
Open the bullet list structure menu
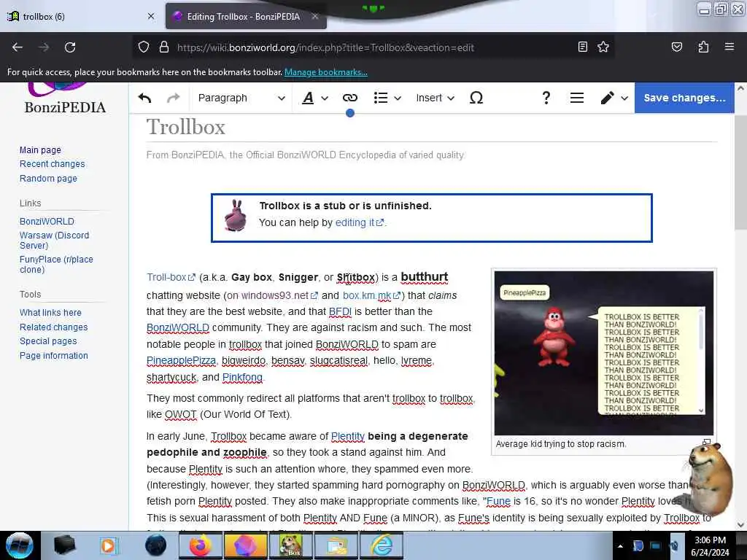[x=387, y=98]
